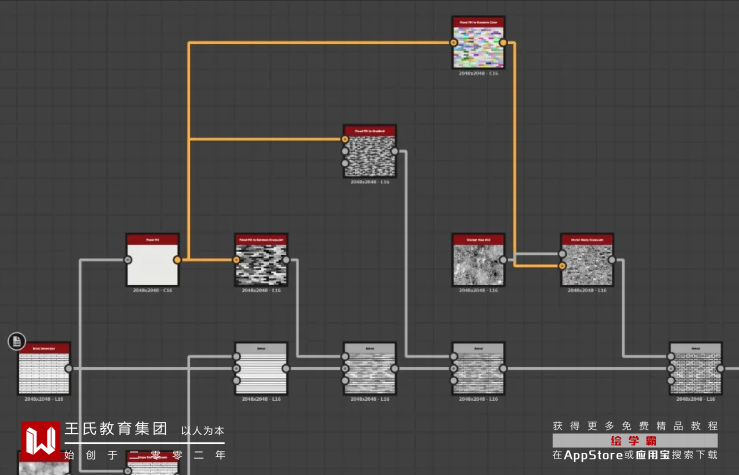Click the Brick Generator output connector
The width and height of the screenshot is (739, 475).
click(69, 369)
